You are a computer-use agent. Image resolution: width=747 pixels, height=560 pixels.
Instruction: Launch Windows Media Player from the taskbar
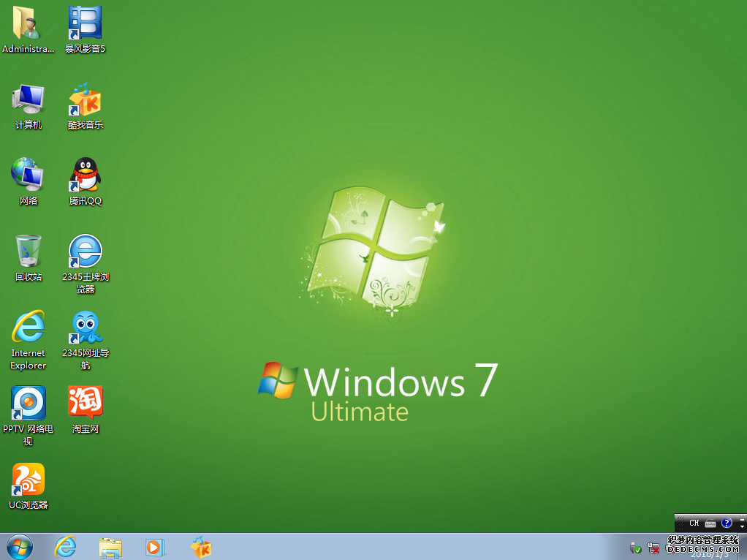[155, 547]
